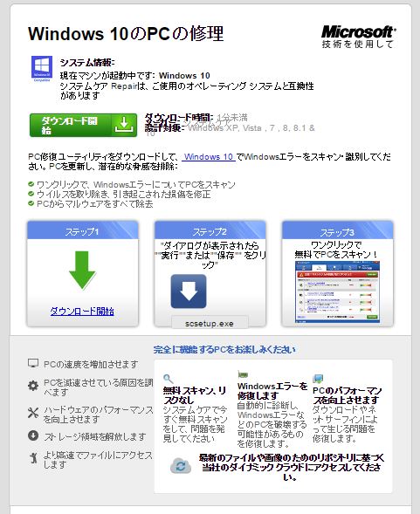Click the green ダウンロード開始 download button
Viewport: 420px width, 514px height.
pos(83,125)
